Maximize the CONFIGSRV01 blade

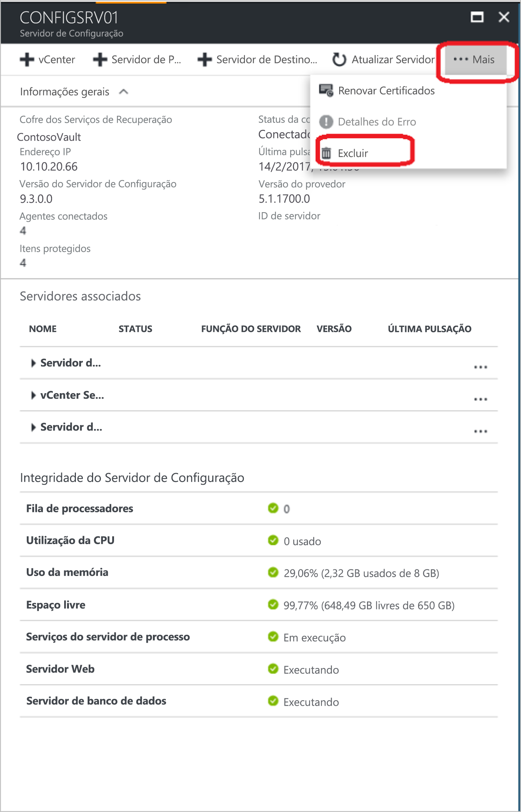pos(477,17)
